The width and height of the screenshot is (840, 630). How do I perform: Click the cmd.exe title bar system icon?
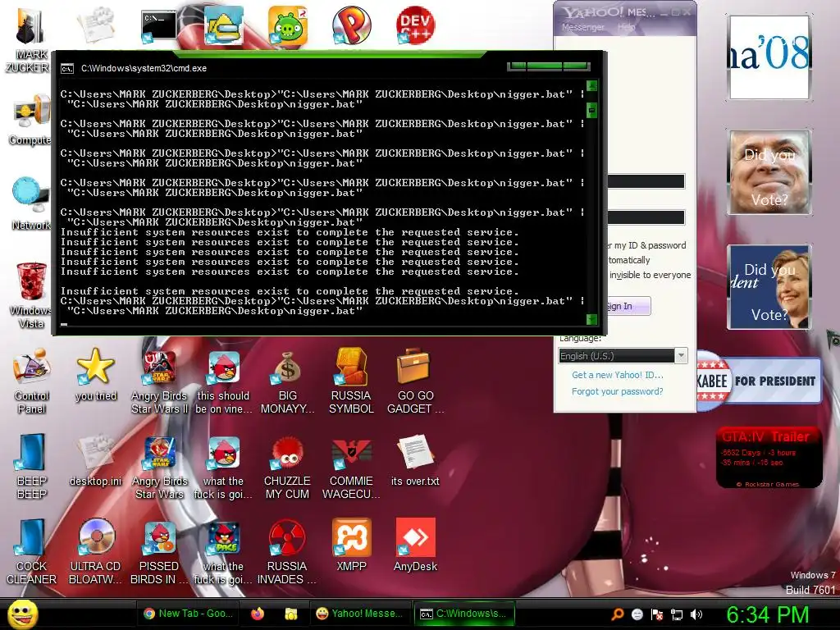tap(67, 69)
